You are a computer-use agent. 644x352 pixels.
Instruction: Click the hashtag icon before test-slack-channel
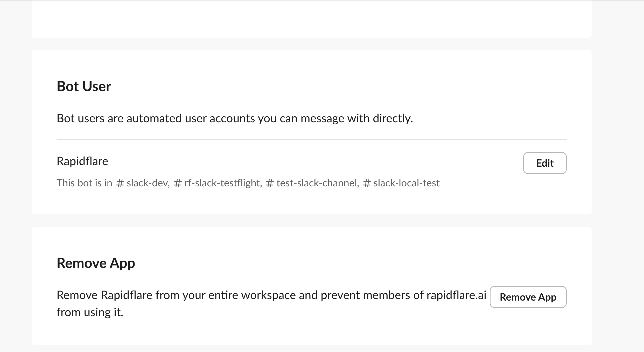(x=270, y=183)
